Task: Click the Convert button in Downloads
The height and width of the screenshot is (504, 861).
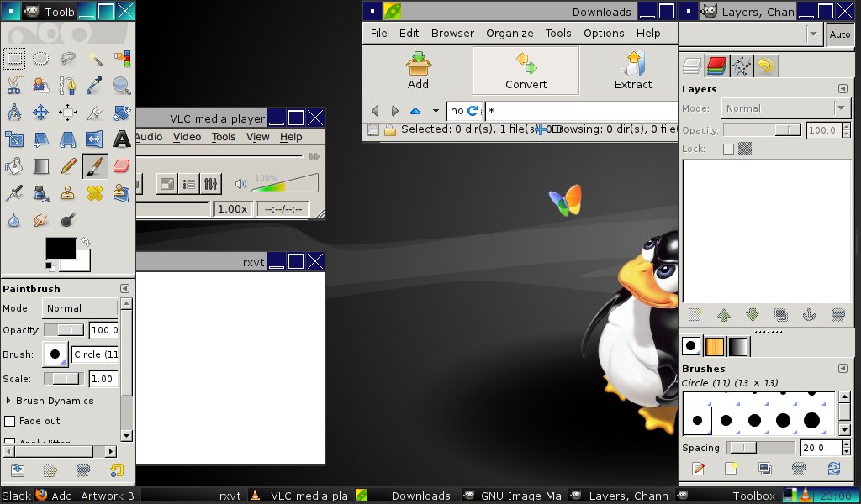Action: tap(526, 71)
